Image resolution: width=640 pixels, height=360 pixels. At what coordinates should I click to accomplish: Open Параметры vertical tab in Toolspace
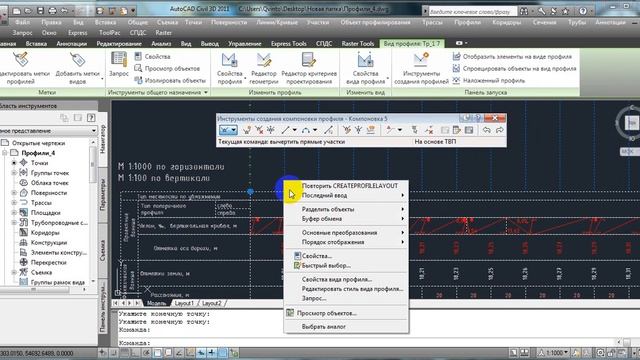pyautogui.click(x=103, y=195)
